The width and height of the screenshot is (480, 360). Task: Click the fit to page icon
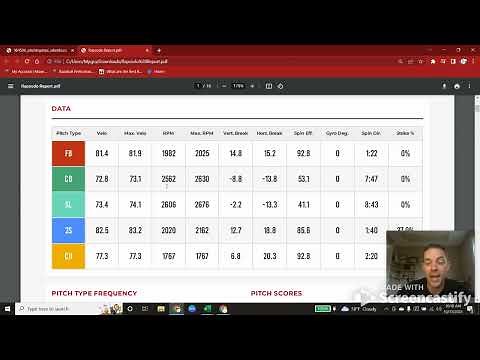269,86
